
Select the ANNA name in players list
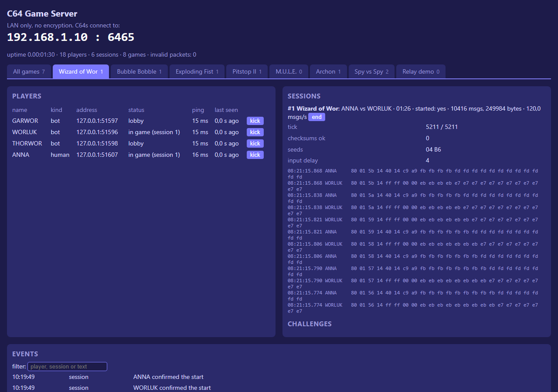coord(20,155)
